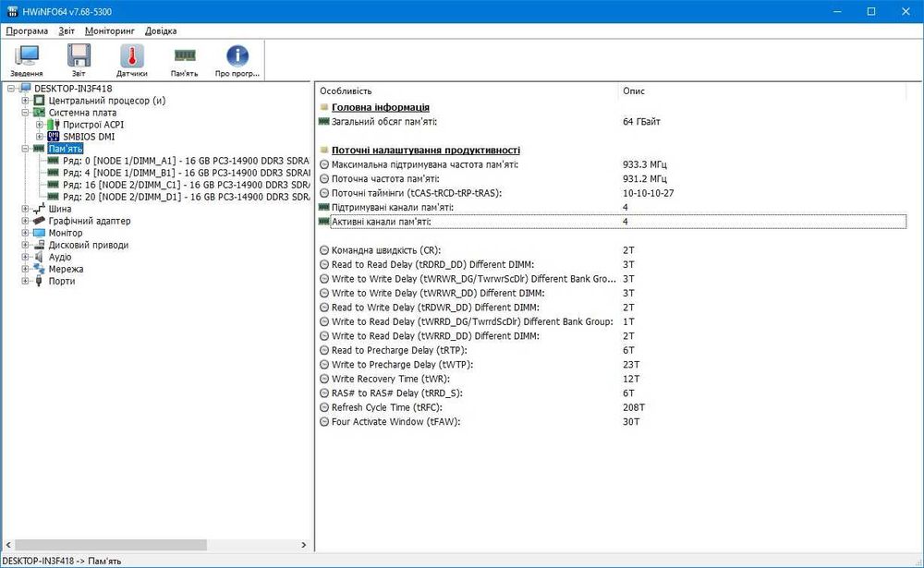Viewport: 924px width, 568px height.
Task: Expand the Монітор tree node
Action: (x=25, y=234)
